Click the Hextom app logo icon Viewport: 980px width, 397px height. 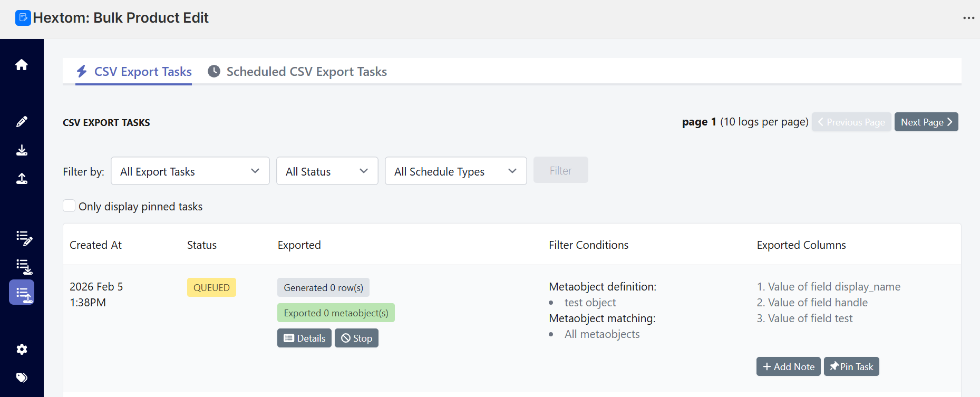coord(23,18)
